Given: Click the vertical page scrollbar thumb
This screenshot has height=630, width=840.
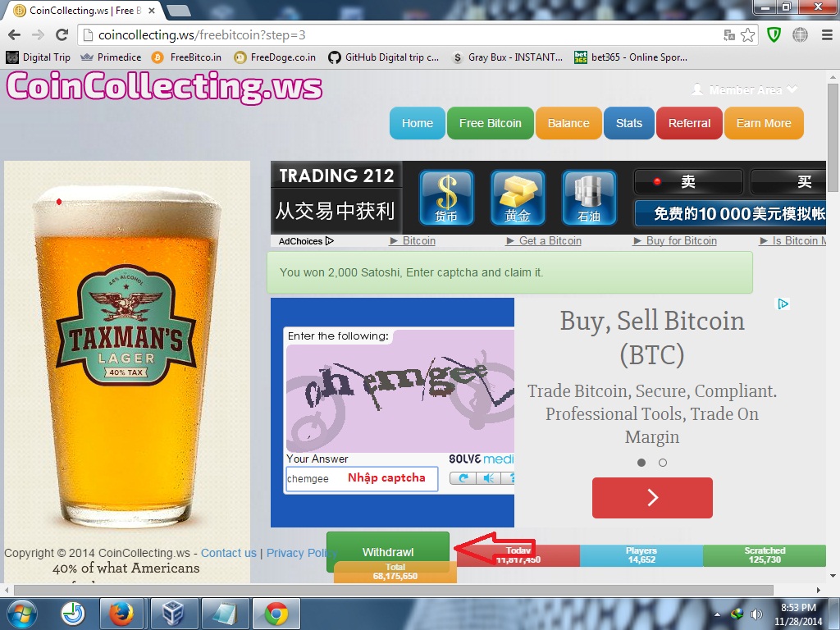Looking at the screenshot, I should tap(833, 137).
